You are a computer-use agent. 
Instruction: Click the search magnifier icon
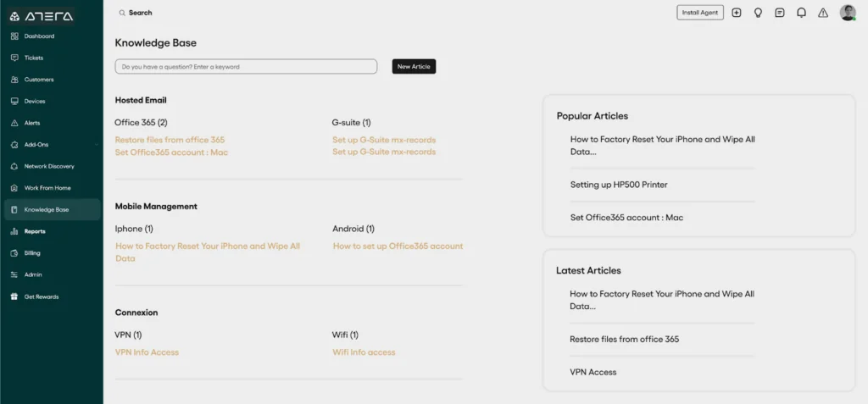coord(122,14)
